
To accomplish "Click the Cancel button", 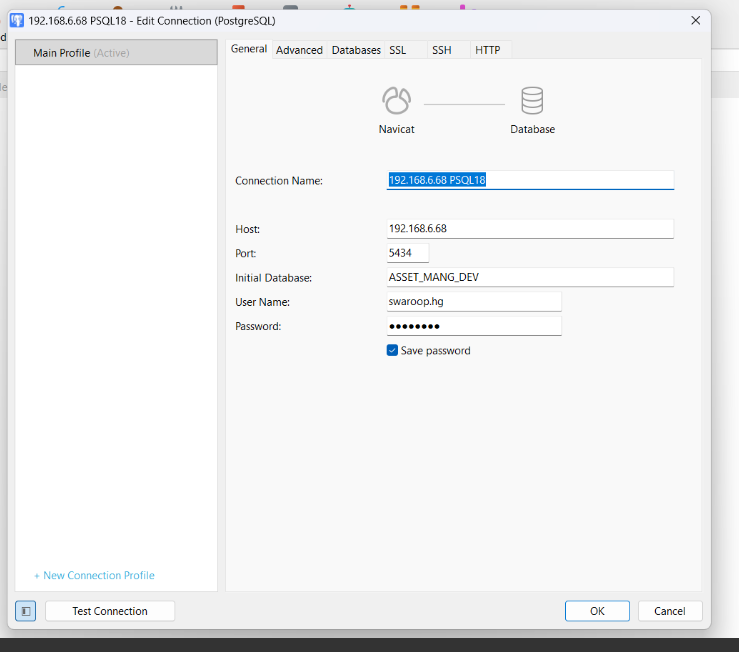I will click(669, 611).
